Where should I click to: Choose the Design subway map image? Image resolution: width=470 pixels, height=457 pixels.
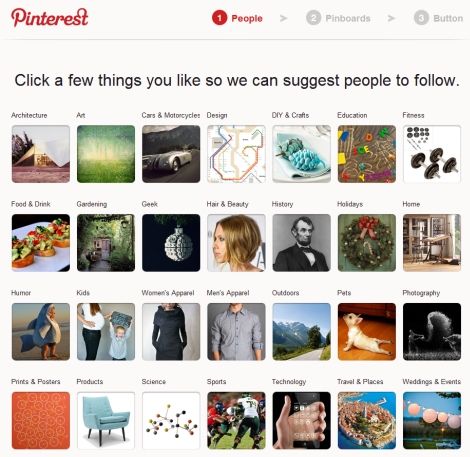[x=236, y=154]
